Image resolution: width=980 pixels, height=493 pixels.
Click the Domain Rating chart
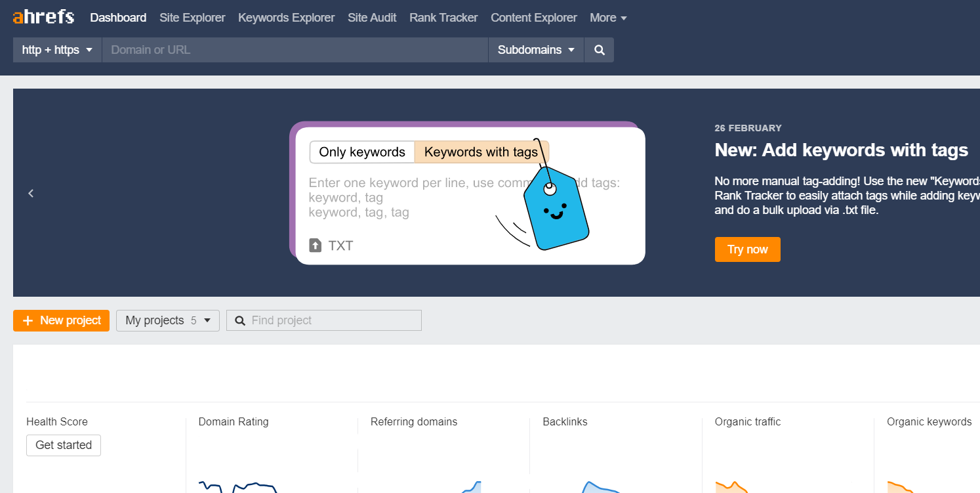coord(238,487)
